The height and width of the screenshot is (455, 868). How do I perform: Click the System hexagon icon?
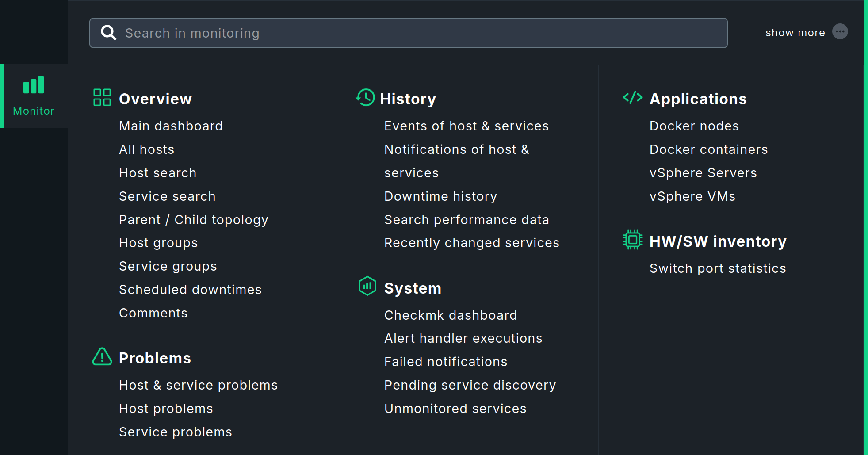(367, 287)
